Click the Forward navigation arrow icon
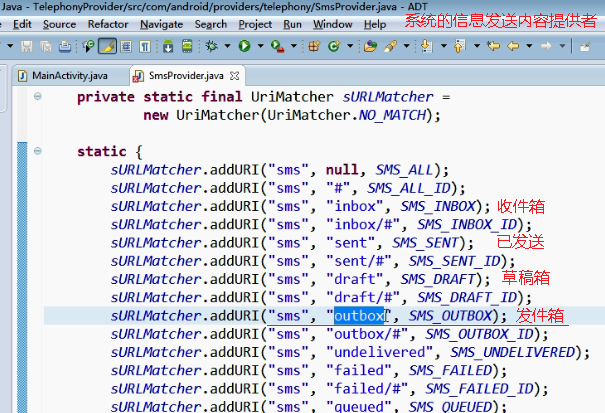Screen dimensions: 605x413 (x=546, y=46)
